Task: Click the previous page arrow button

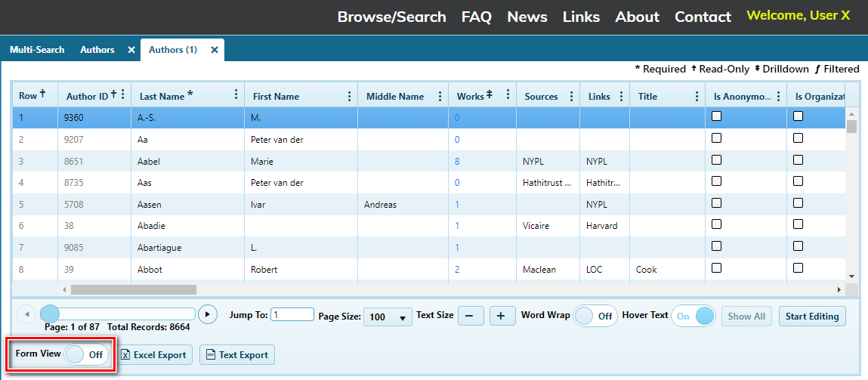Action: [26, 314]
